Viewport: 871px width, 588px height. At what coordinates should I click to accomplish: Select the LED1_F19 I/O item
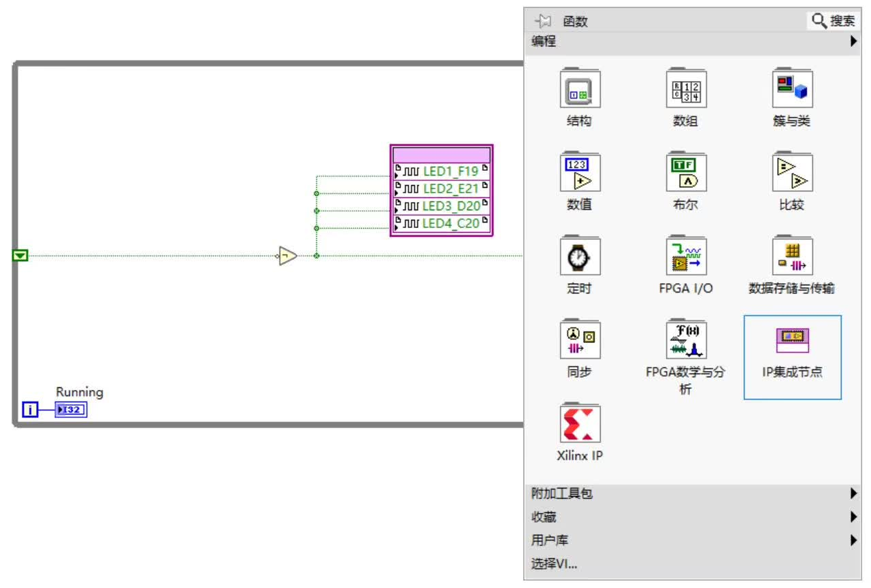pos(441,171)
